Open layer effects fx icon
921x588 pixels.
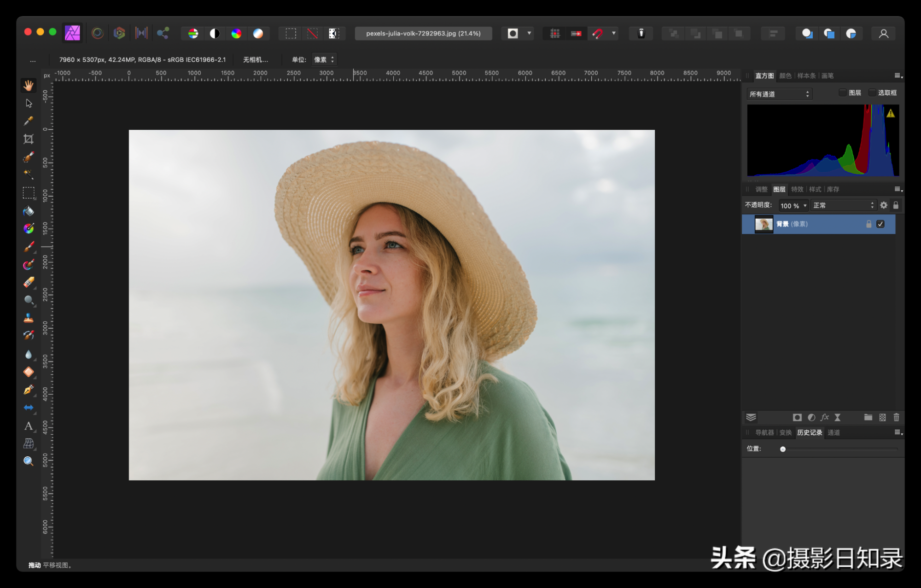click(824, 417)
